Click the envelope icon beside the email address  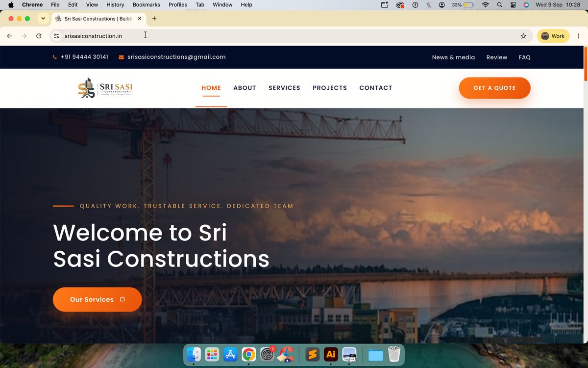tap(121, 57)
